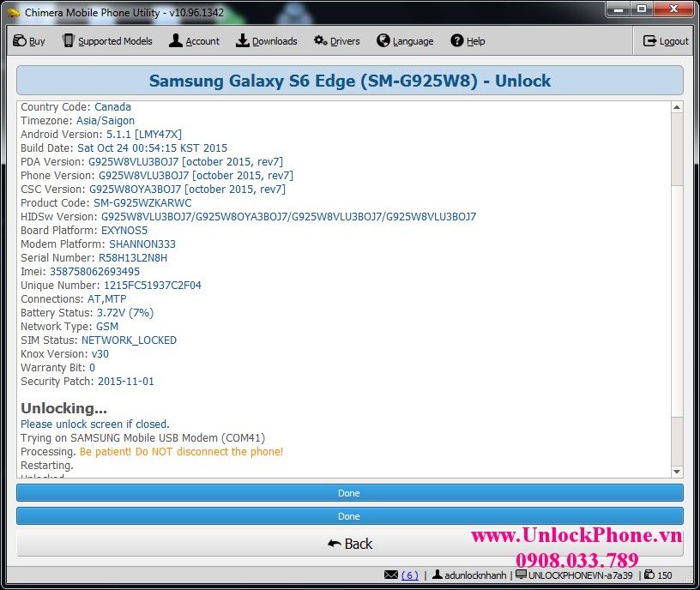Open the Account menu item
700x590 pixels.
coord(194,41)
